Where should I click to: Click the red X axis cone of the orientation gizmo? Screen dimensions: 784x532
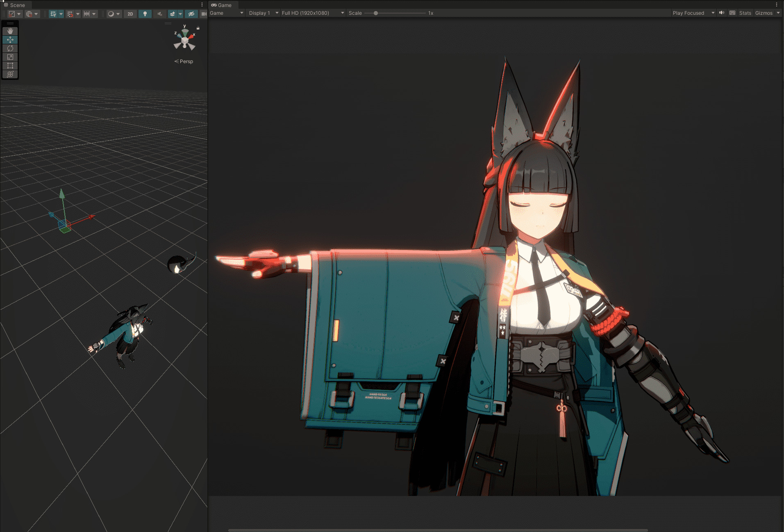tap(191, 36)
